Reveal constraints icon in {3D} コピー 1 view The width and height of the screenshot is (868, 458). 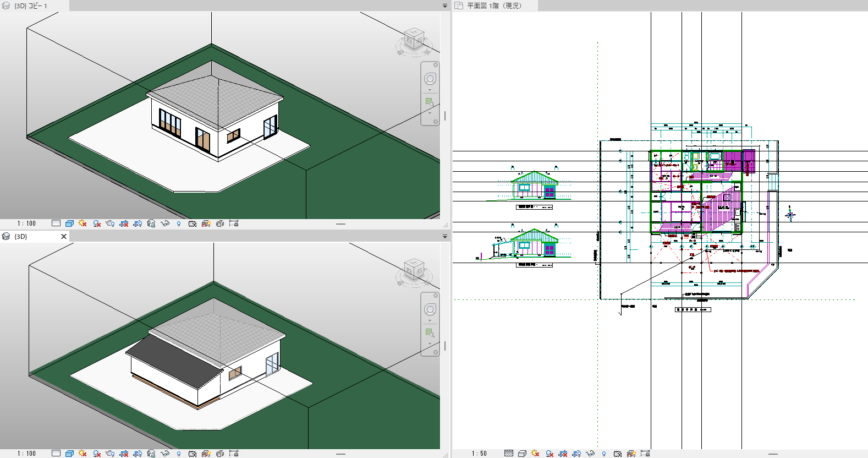(x=234, y=223)
